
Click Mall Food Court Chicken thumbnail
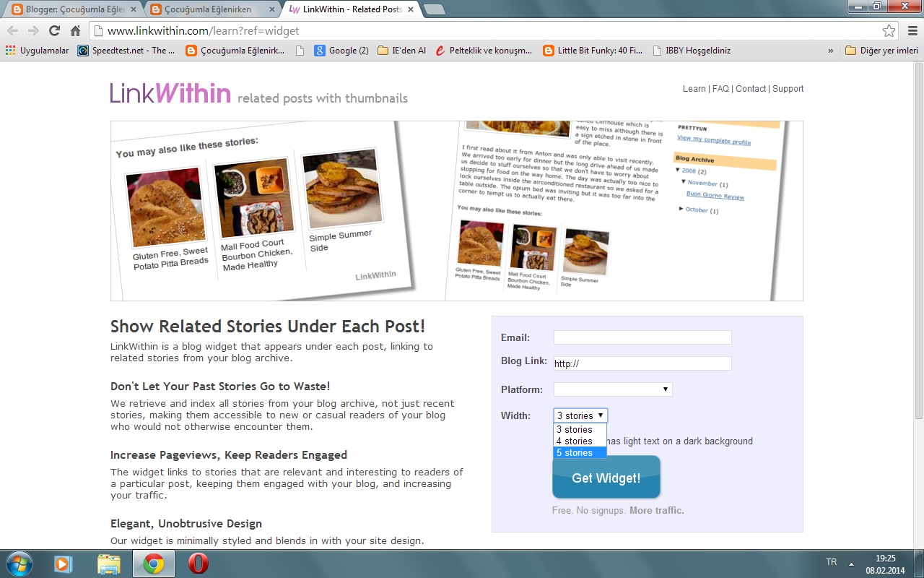click(253, 198)
